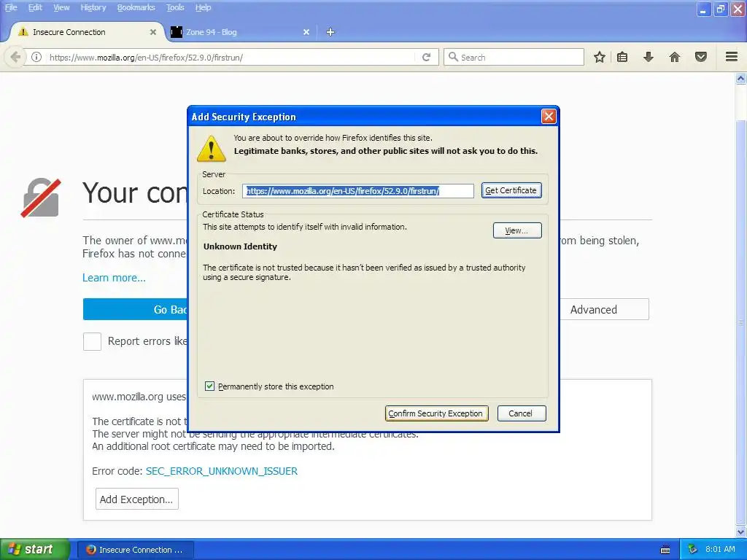Close the Add Security Exception dialog
This screenshot has height=560, width=747.
(x=549, y=116)
